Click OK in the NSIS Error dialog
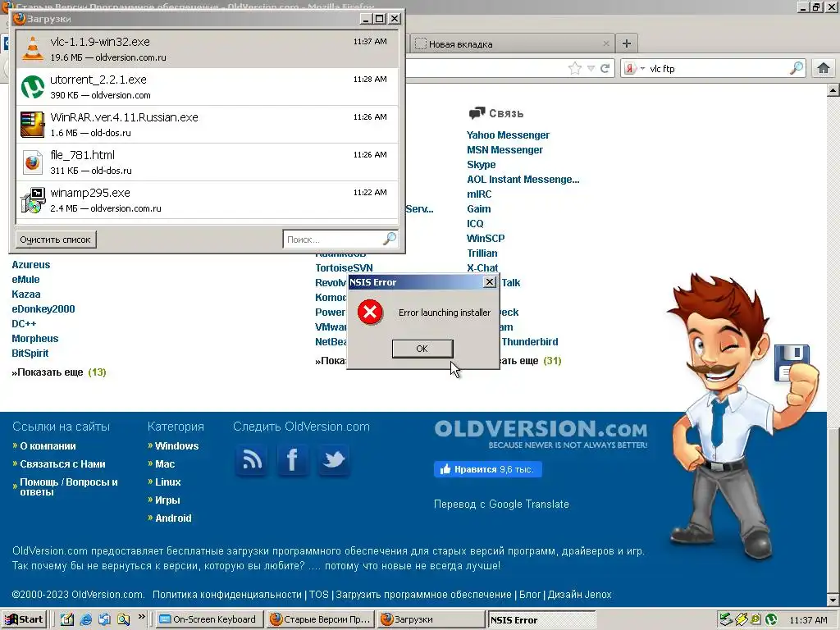 coord(422,349)
